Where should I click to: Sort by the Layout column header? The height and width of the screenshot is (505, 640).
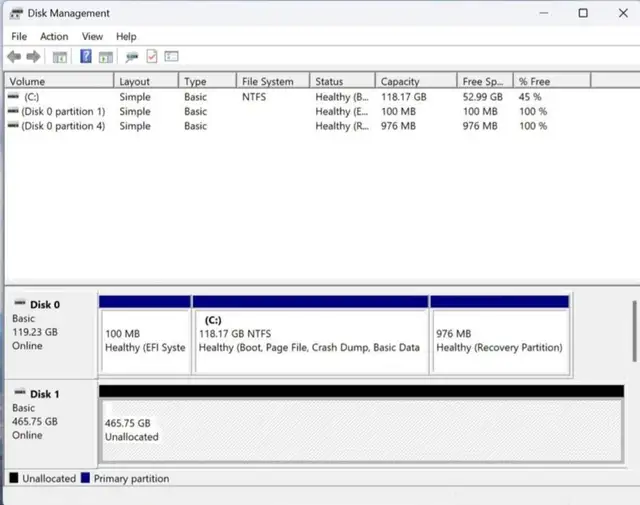146,81
